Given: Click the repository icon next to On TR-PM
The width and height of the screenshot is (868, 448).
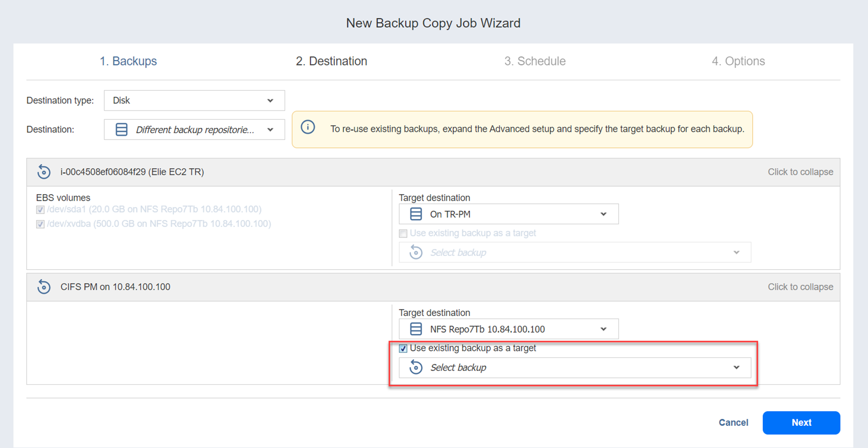Looking at the screenshot, I should (x=416, y=214).
